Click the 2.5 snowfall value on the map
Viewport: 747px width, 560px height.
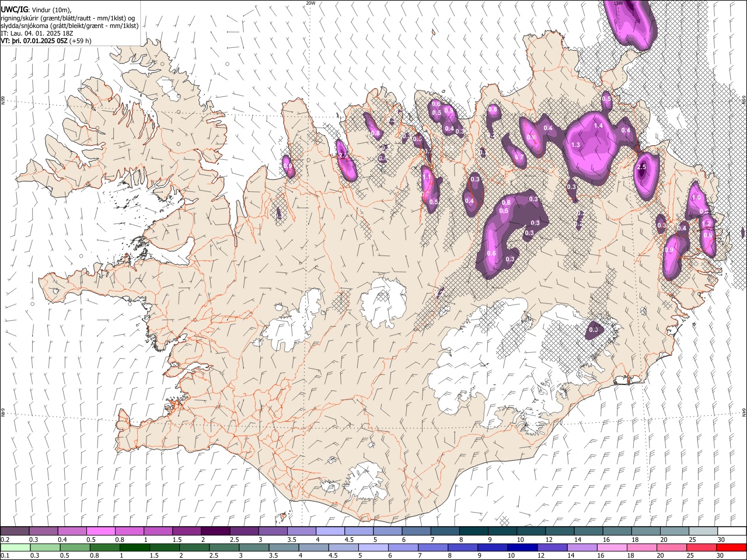coord(641,167)
